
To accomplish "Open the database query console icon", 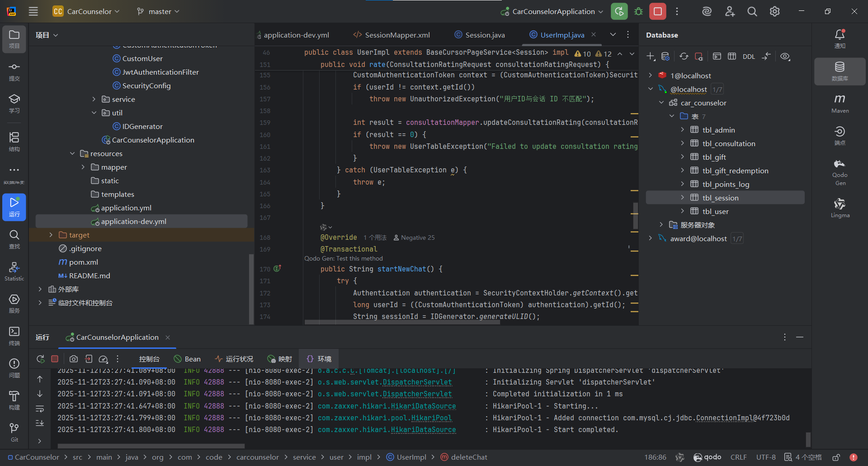I will (717, 56).
